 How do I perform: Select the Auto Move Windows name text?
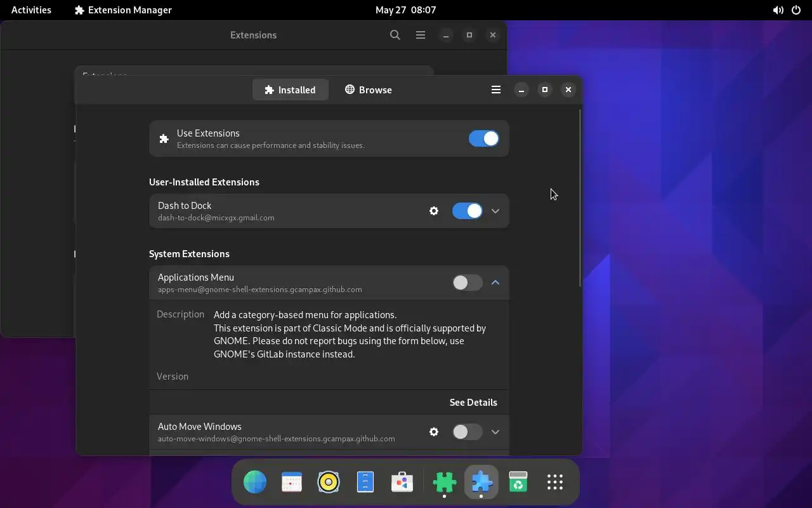click(x=200, y=427)
